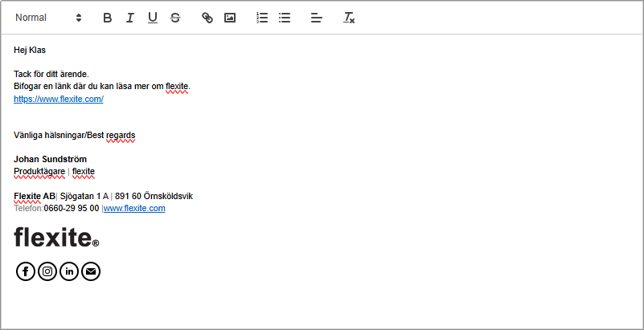Toggle bold formatting in toolbar

tap(108, 18)
